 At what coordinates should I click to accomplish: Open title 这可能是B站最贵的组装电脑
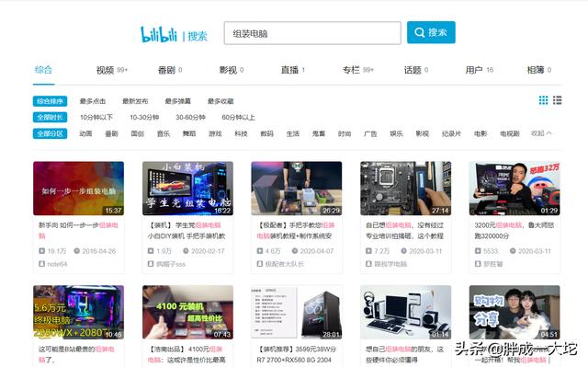coord(76,354)
